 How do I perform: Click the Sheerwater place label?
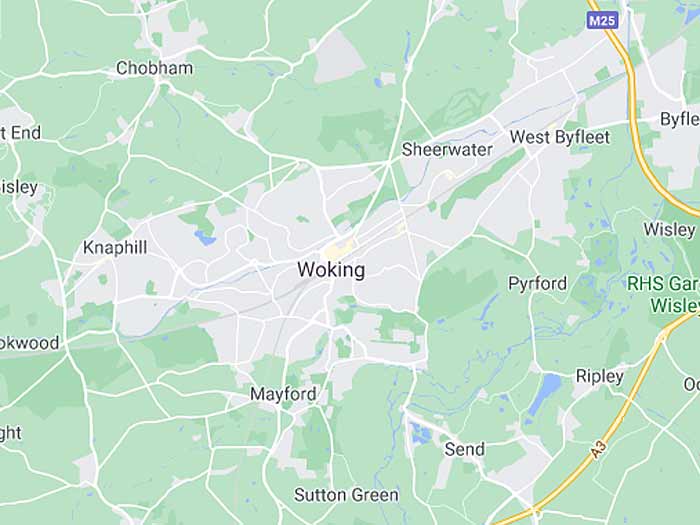click(447, 150)
